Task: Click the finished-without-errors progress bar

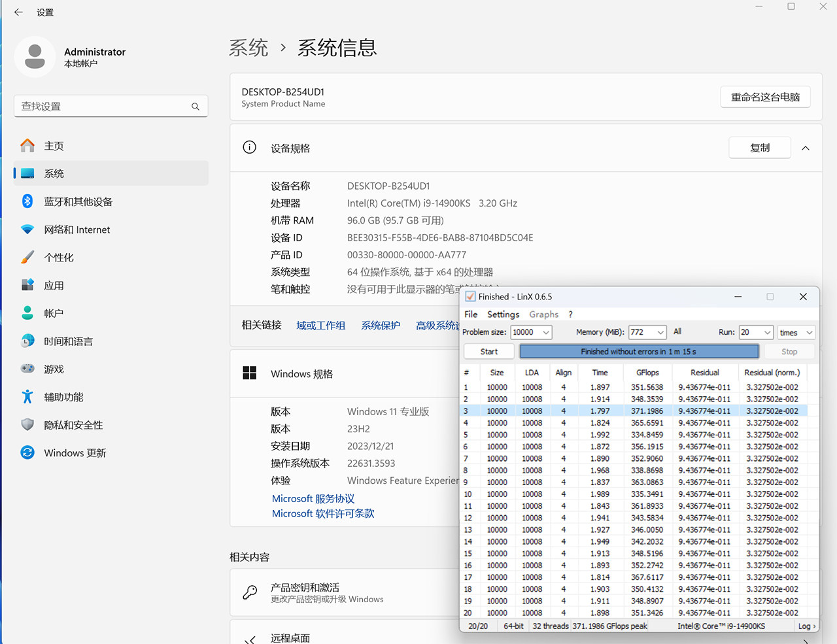Action: coord(639,352)
